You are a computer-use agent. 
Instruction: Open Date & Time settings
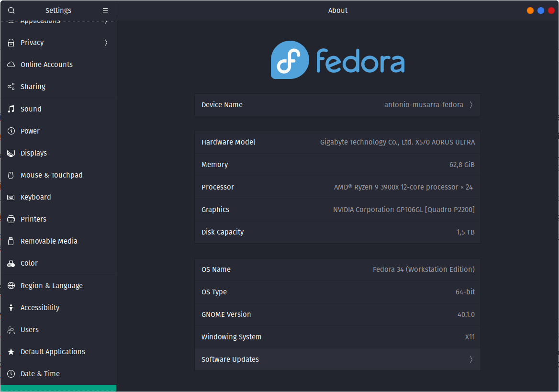pyautogui.click(x=58, y=373)
